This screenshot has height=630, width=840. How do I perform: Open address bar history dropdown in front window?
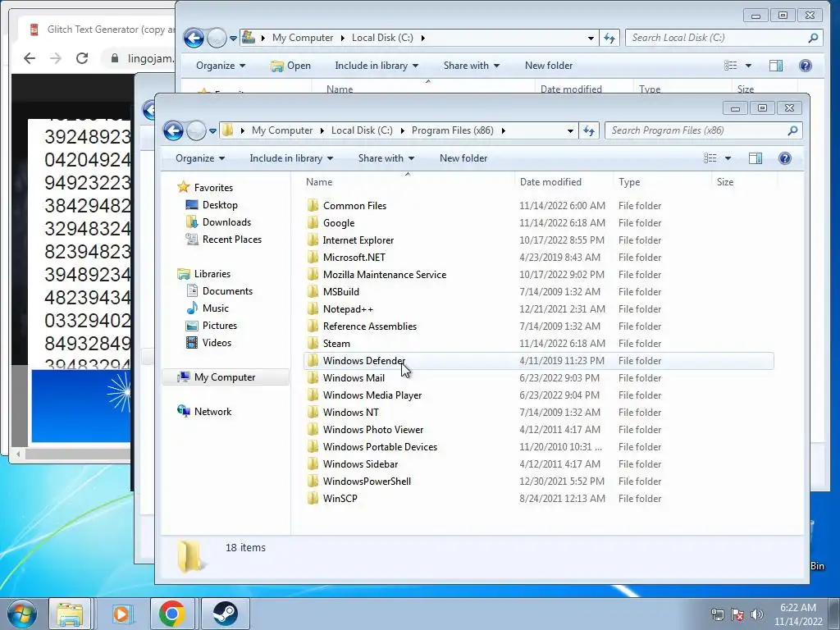point(570,130)
